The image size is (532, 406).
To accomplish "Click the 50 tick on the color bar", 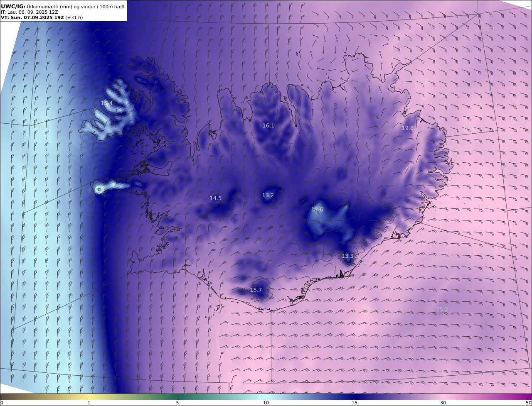I will point(528,403).
